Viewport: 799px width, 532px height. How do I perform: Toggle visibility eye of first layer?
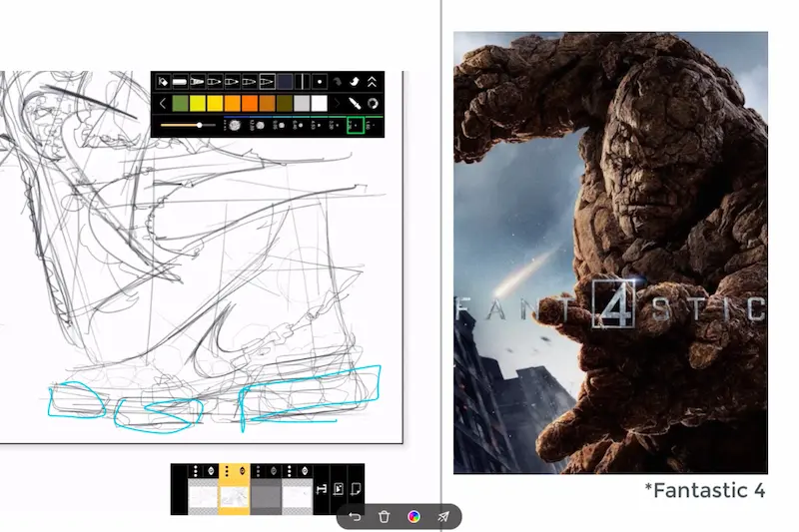pyautogui.click(x=211, y=471)
